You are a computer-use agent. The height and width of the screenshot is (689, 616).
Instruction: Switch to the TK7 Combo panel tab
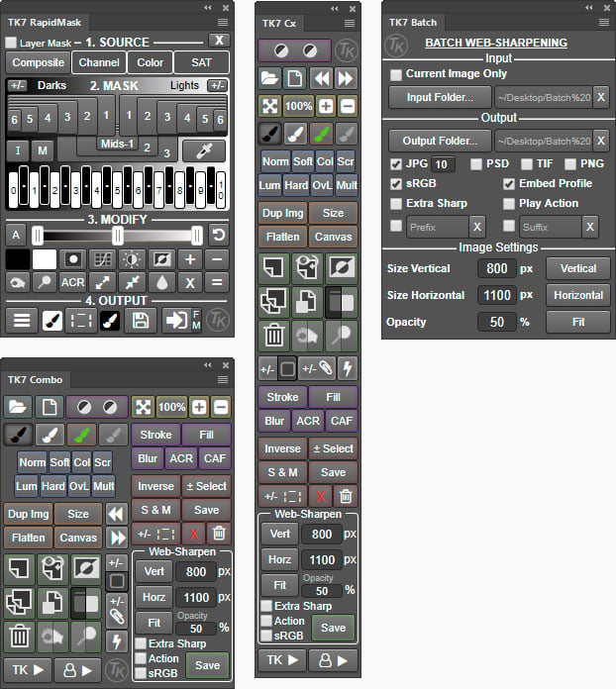click(x=35, y=380)
